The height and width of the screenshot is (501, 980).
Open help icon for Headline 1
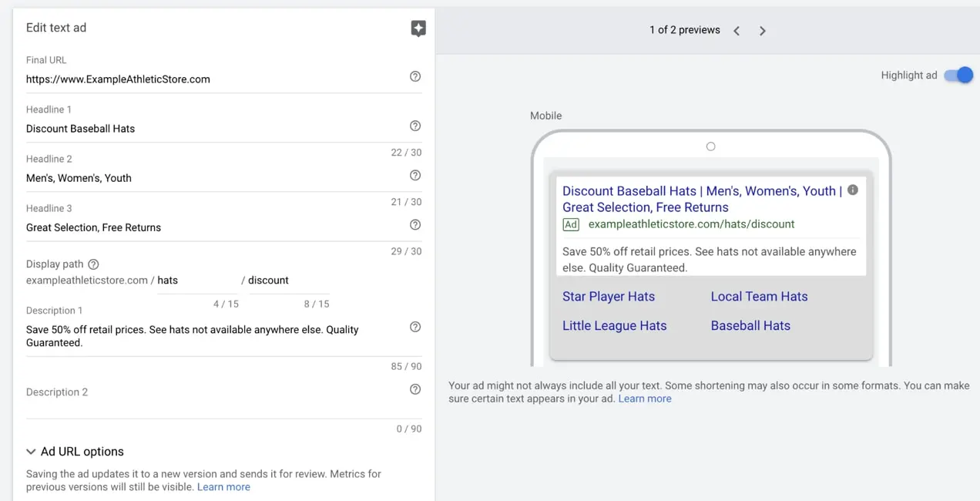[415, 126]
